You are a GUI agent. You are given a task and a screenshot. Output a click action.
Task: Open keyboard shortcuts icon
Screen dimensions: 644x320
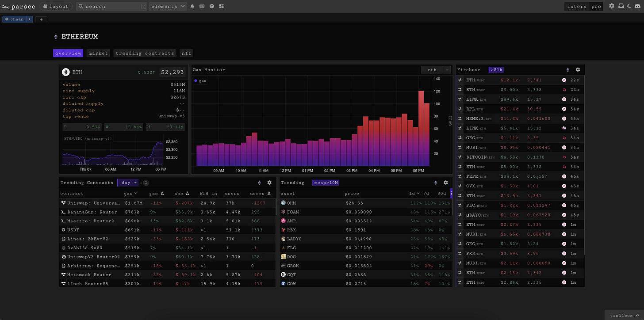click(202, 6)
